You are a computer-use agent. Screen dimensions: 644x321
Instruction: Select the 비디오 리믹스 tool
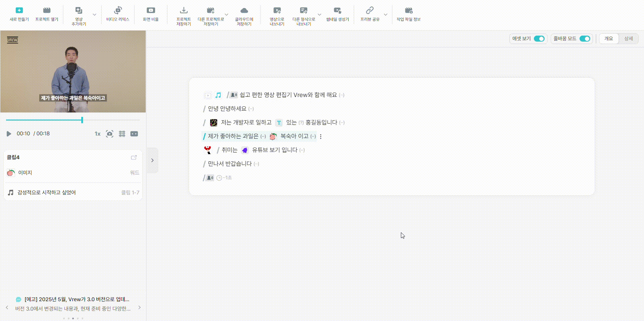click(118, 14)
